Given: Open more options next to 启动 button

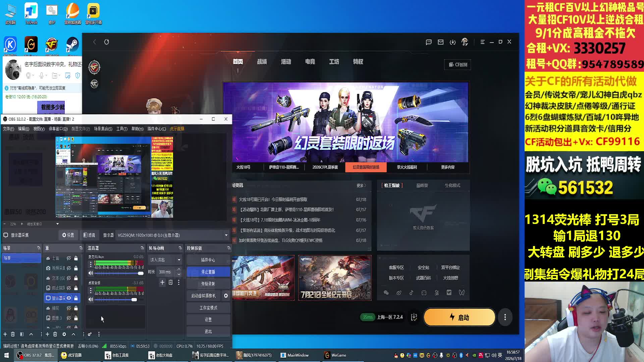Looking at the screenshot, I should coord(505,317).
